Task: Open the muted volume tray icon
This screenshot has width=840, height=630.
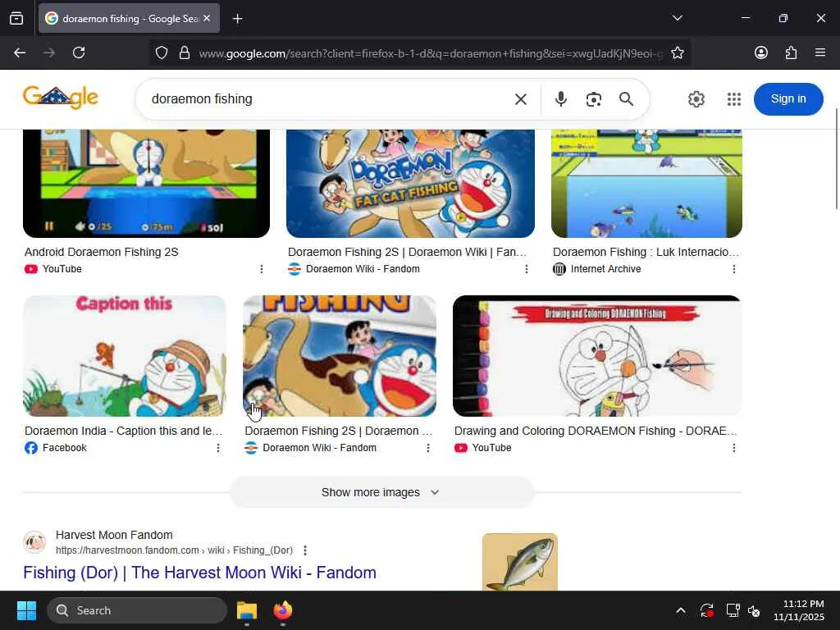Action: pos(755,610)
